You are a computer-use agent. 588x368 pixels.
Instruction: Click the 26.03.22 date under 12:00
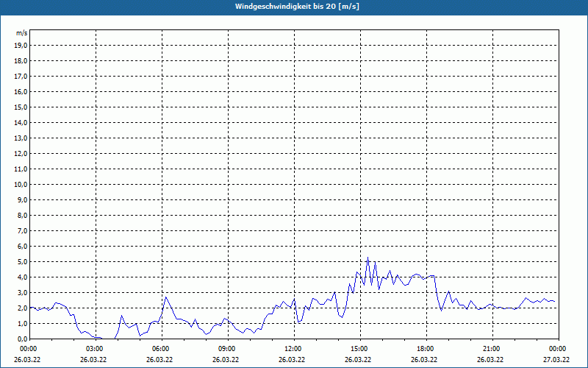click(291, 359)
